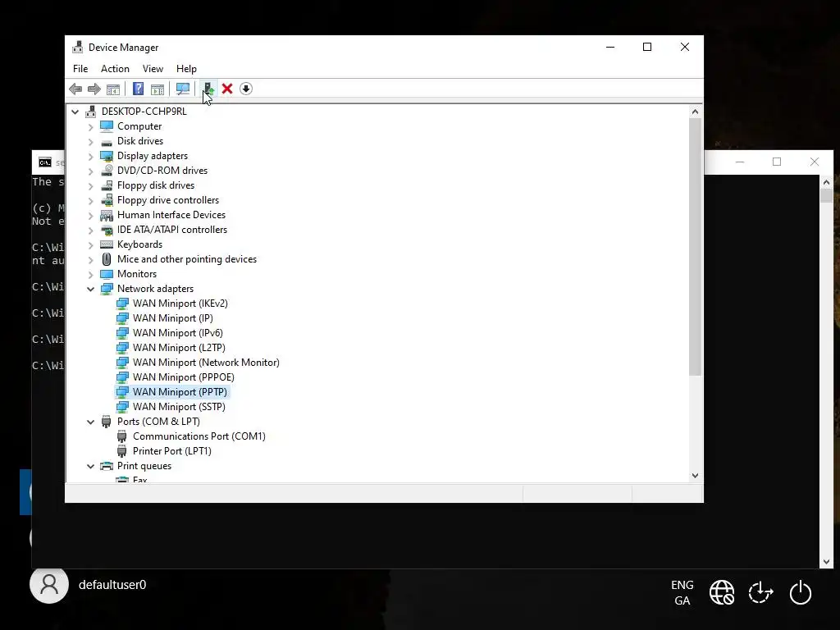Click the Mice and pointing devices icon
Viewport: 840px width, 630px height.
107,259
